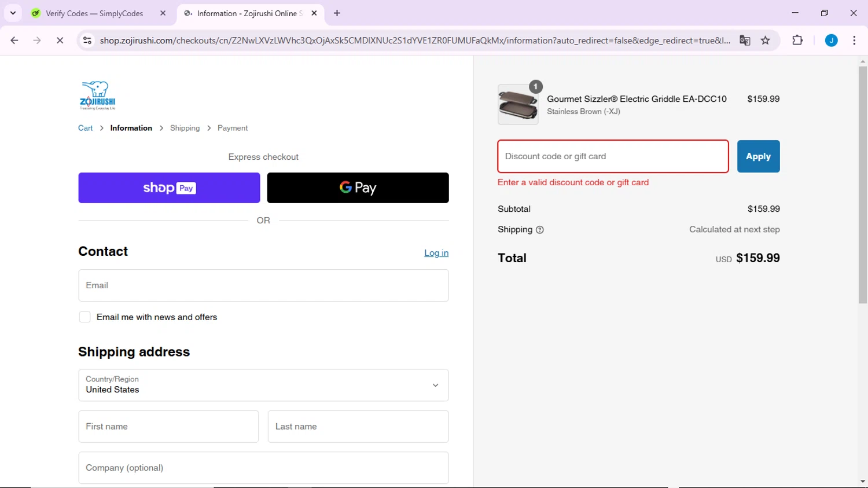Focus the Email input field

tap(263, 285)
